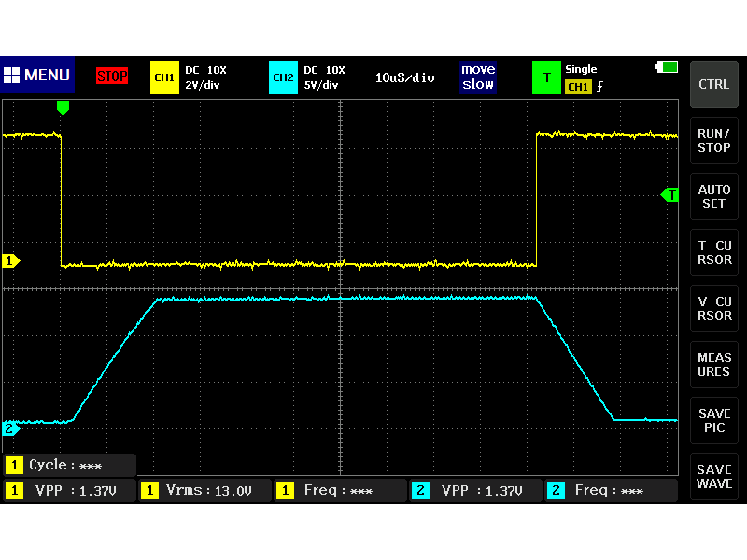Viewport: 747px width, 560px height.
Task: Select the trigger level T marker on right edge
Action: (x=669, y=194)
